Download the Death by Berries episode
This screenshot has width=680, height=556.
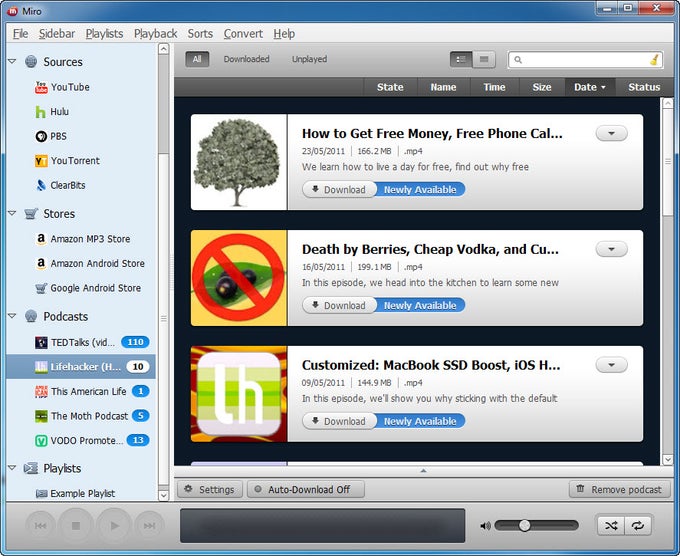[x=339, y=305]
